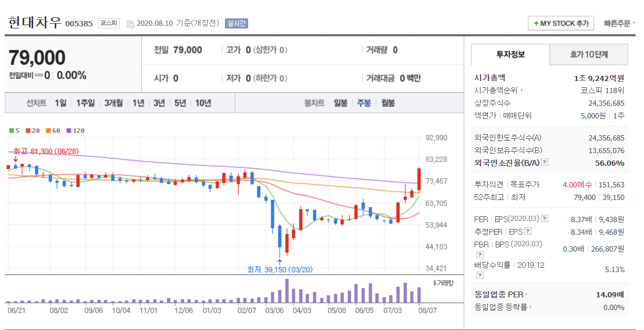This screenshot has height=330, width=644.
Task: Select 3개월 line chart period
Action: (x=114, y=103)
